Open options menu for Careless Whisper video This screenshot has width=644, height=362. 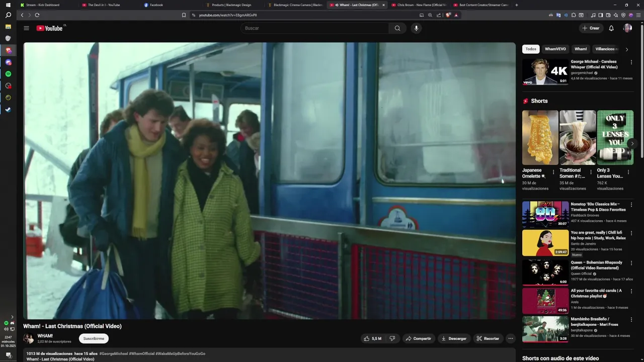pos(631,62)
